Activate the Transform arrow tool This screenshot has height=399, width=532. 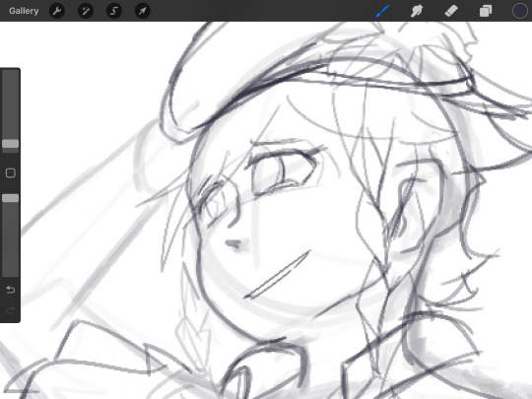click(x=143, y=11)
